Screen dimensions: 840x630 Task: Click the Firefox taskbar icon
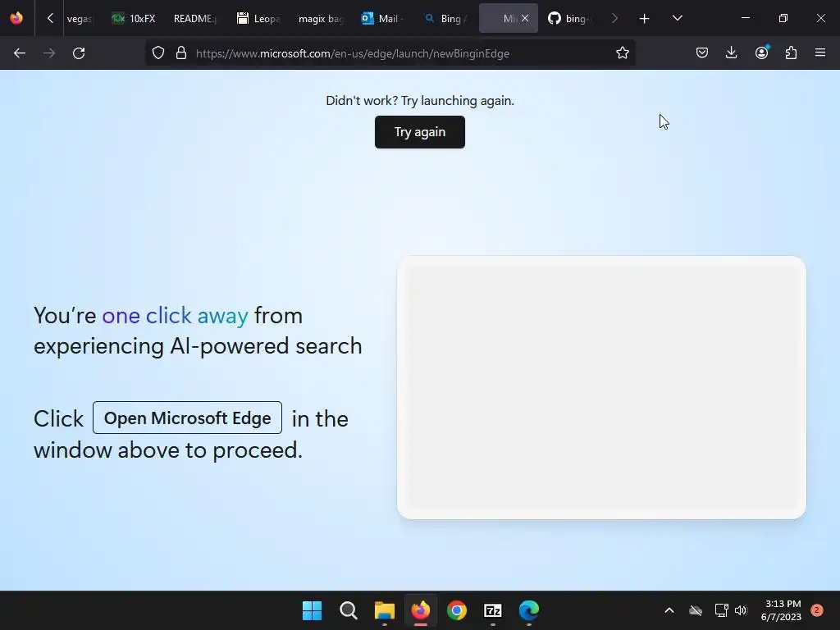coord(421,610)
